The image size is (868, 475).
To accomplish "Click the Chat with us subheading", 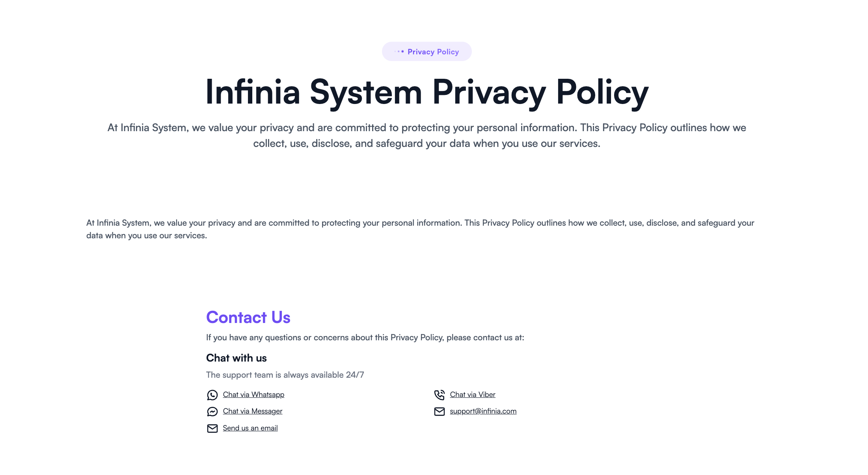I will (237, 358).
